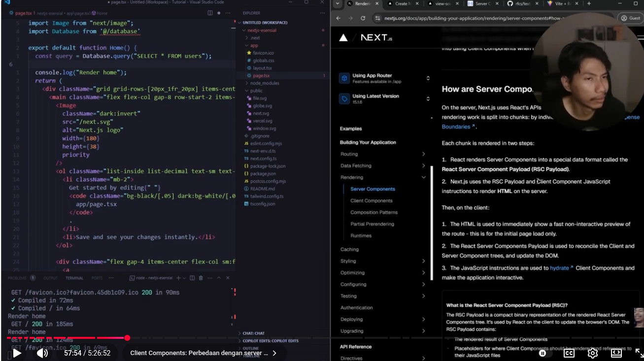The width and height of the screenshot is (644, 361).
Task: Switch video to theater mode
Action: pos(616,353)
